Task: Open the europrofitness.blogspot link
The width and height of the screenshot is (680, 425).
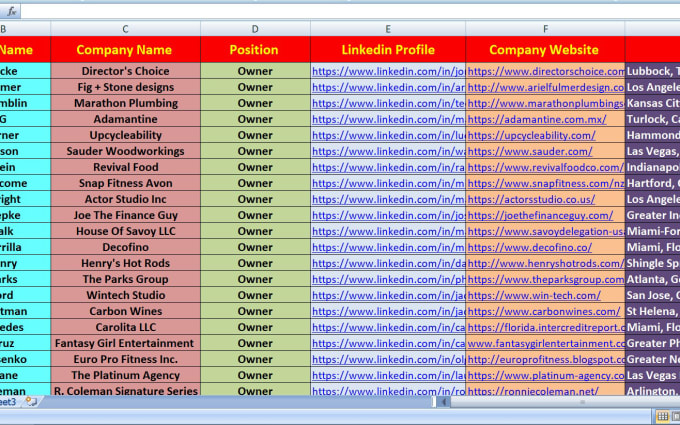Action: [546, 360]
